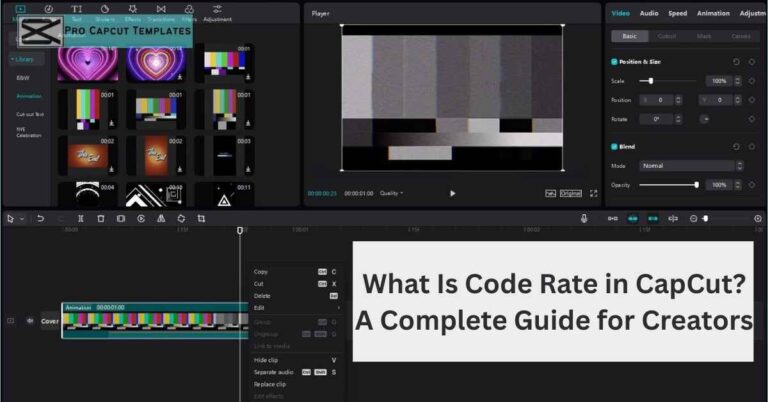The image size is (768, 402).
Task: Reset Position & Size with its reset arrow
Action: point(736,62)
